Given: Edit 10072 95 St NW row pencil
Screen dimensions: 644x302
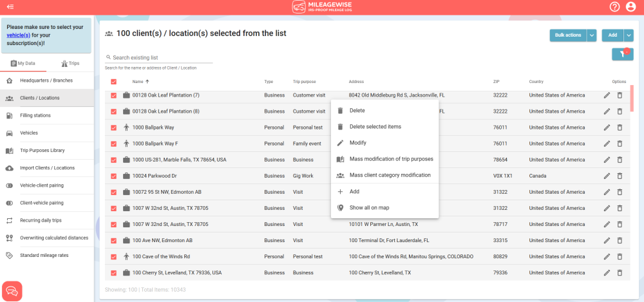Looking at the screenshot, I should 607,192.
